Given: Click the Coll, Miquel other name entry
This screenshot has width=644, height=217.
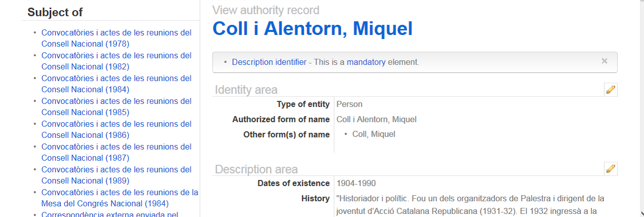Looking at the screenshot, I should (374, 134).
